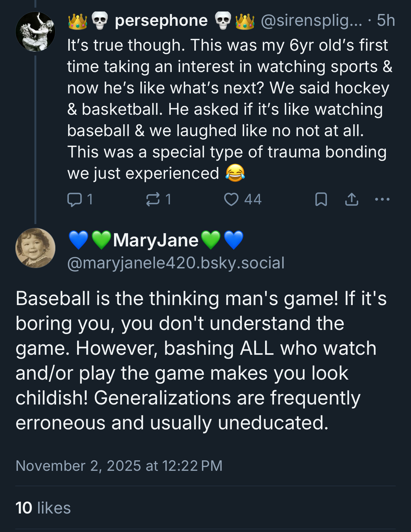
Task: Open persephone's post about her 6yr old
Action: pos(227,109)
